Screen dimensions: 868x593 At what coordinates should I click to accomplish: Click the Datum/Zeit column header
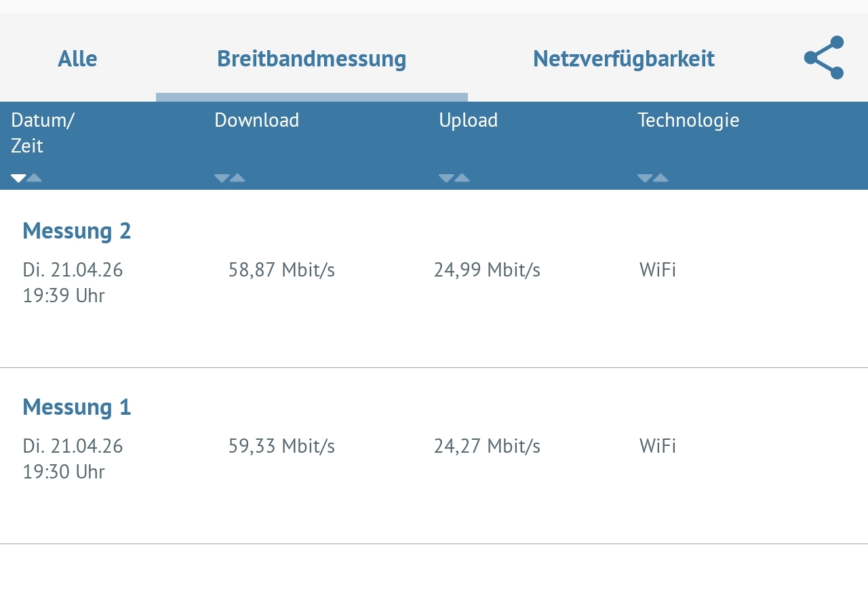43,133
